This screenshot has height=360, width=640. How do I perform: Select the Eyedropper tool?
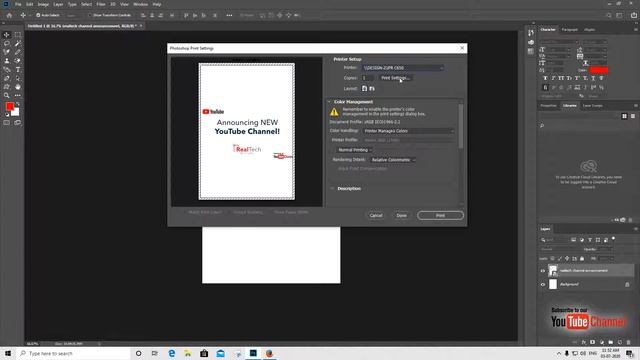point(18,52)
